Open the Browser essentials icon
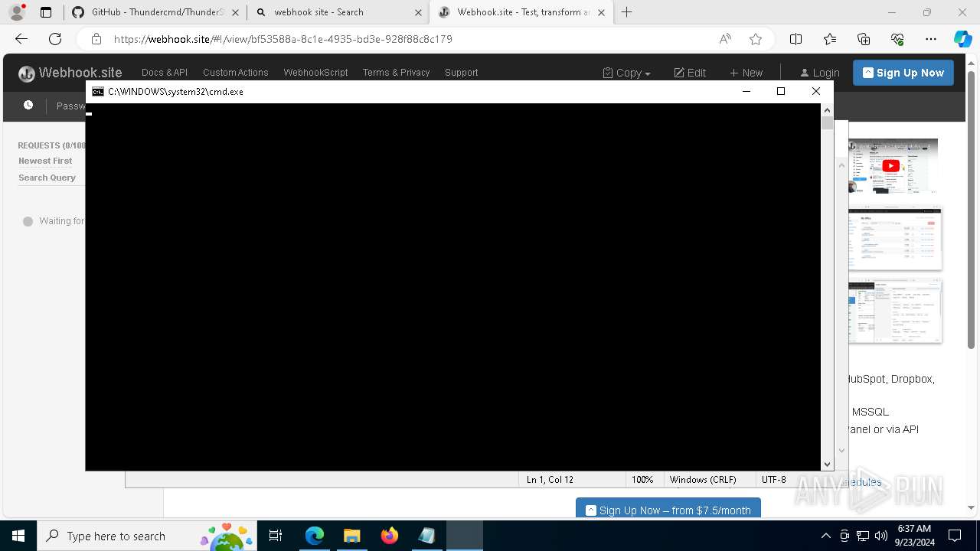Image resolution: width=980 pixels, height=551 pixels. (x=897, y=39)
